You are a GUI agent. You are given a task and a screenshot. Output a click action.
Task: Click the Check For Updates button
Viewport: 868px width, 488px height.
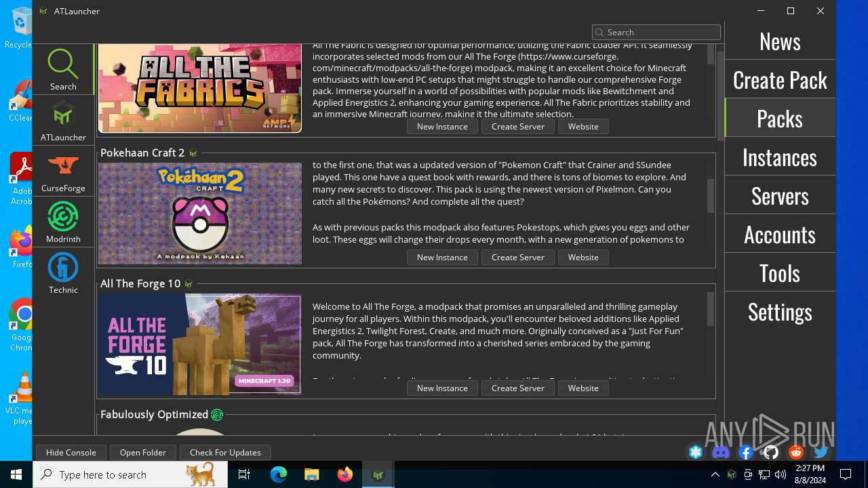(225, 453)
